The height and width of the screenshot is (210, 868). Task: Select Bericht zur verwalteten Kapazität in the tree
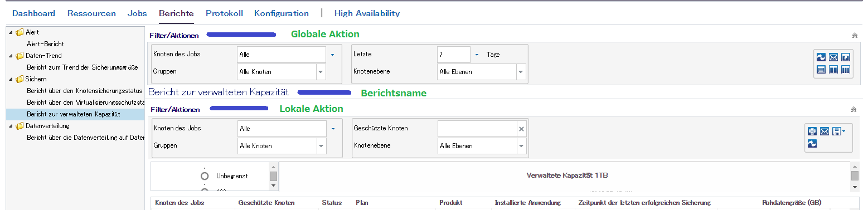click(x=73, y=114)
